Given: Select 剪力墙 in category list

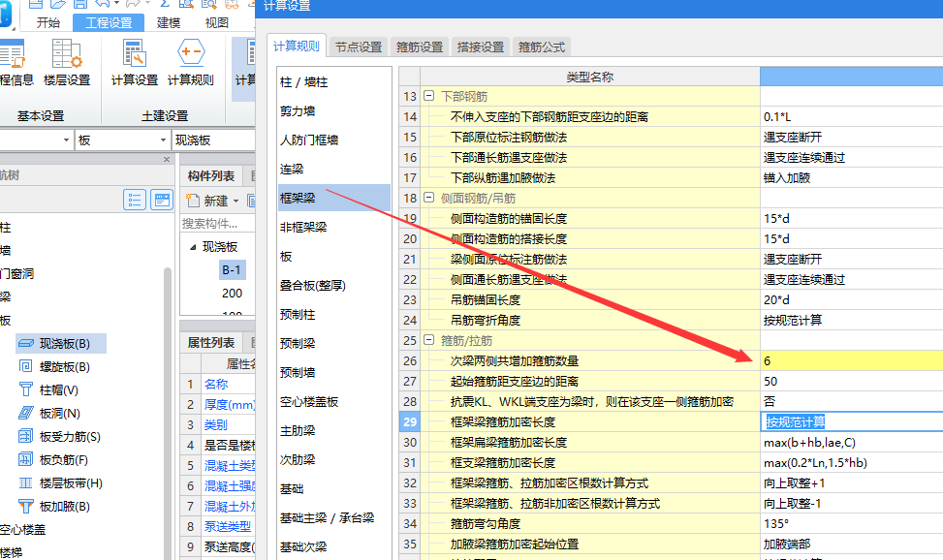Looking at the screenshot, I should [x=333, y=110].
